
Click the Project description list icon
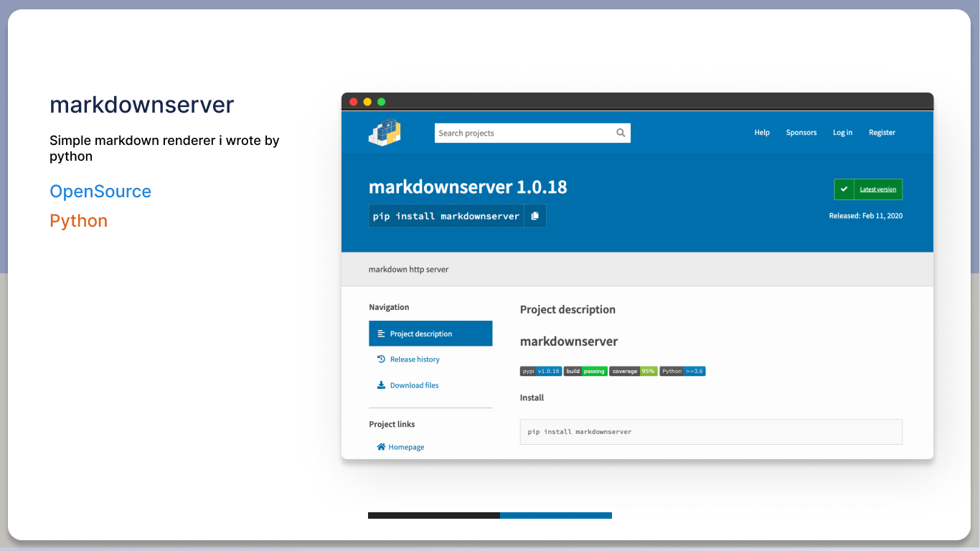pyautogui.click(x=381, y=334)
